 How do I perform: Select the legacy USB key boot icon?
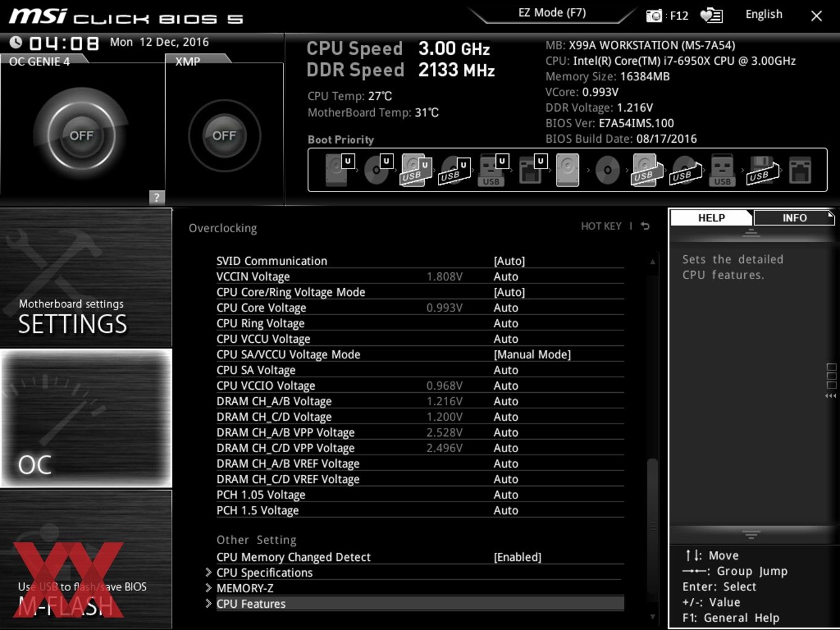point(722,170)
